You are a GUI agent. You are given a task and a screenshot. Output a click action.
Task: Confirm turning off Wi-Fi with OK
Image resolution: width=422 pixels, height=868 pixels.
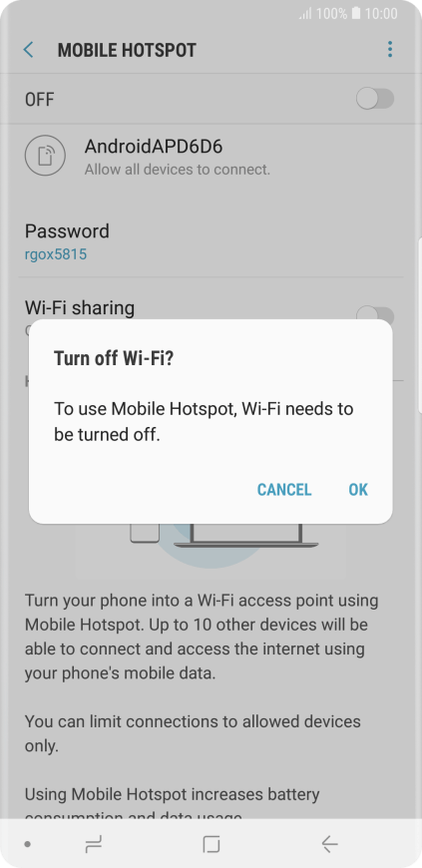pyautogui.click(x=358, y=489)
